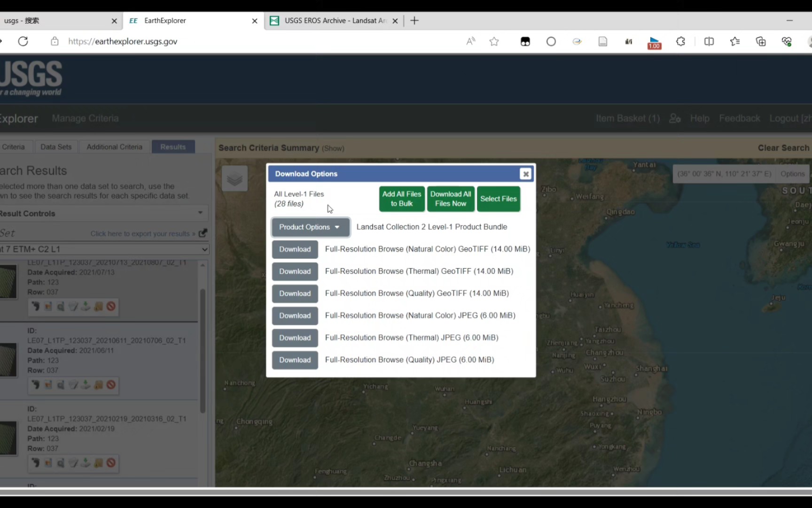
Task: Expand the Result Controls section
Action: pyautogui.click(x=103, y=214)
